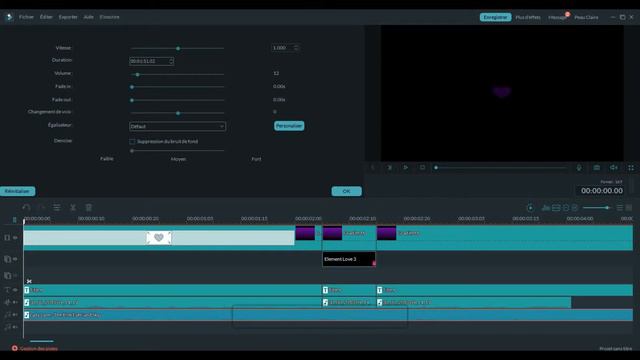Screen dimensions: 640x360
Task: Select the heart clip thumbnail in timeline
Action: pyautogui.click(x=159, y=238)
